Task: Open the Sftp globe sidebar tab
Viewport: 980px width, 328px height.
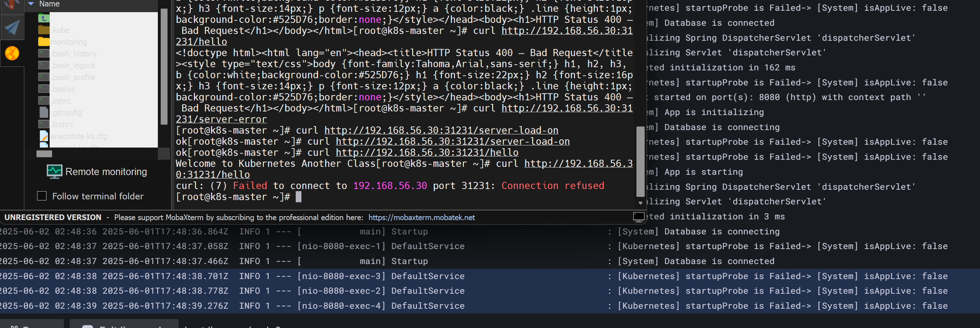Action: [x=12, y=53]
